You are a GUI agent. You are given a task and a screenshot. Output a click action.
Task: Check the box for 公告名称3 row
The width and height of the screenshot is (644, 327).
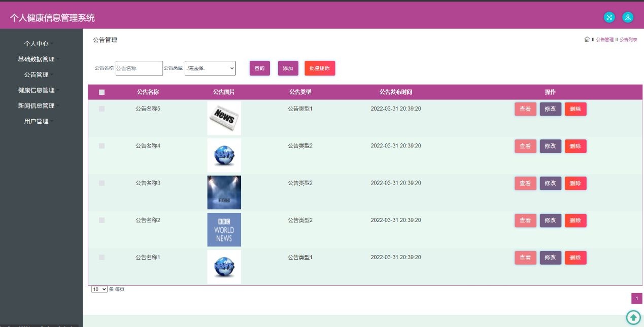click(101, 183)
